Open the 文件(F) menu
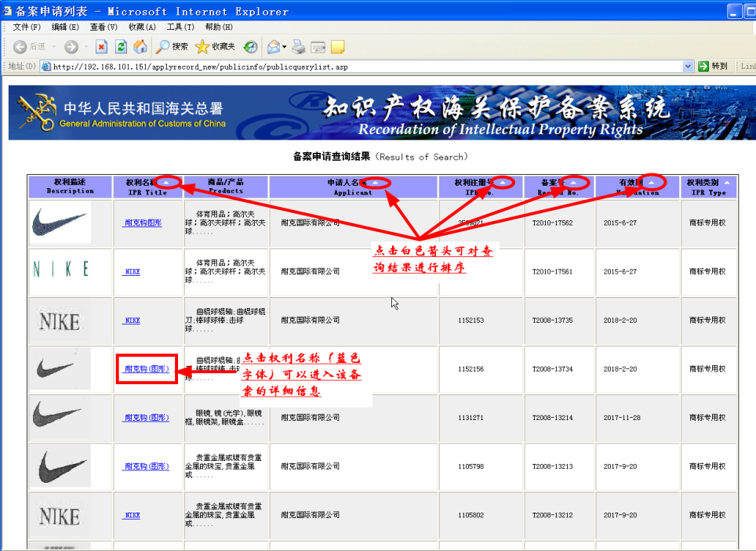 27,27
